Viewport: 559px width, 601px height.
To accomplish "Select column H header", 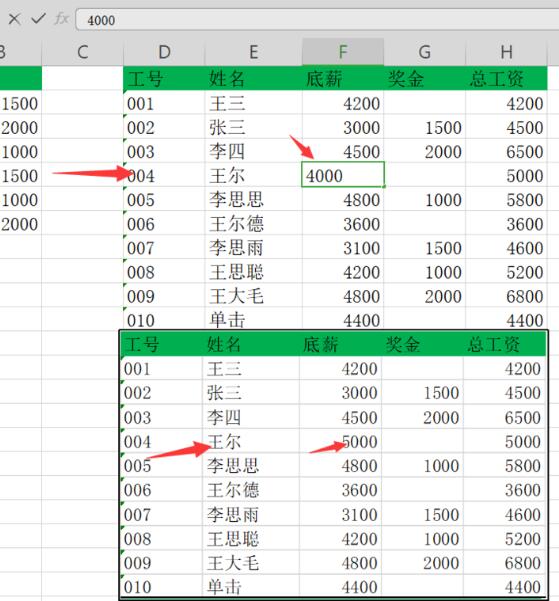I will (x=506, y=52).
